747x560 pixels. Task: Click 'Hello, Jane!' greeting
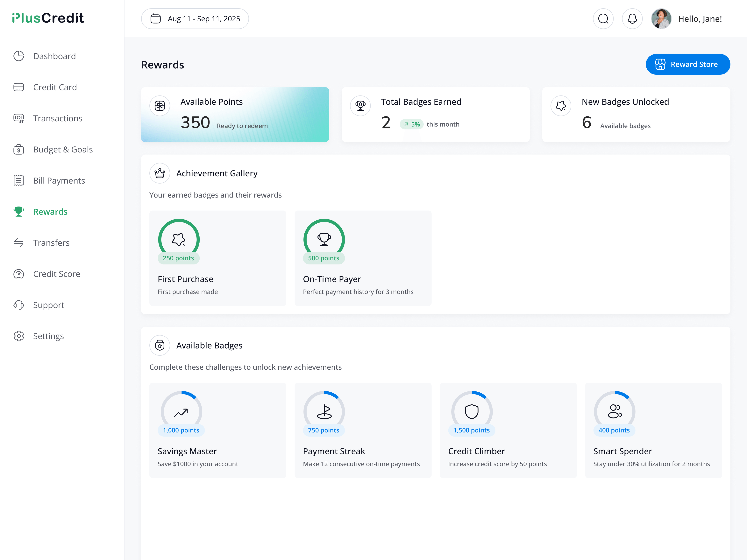700,19
